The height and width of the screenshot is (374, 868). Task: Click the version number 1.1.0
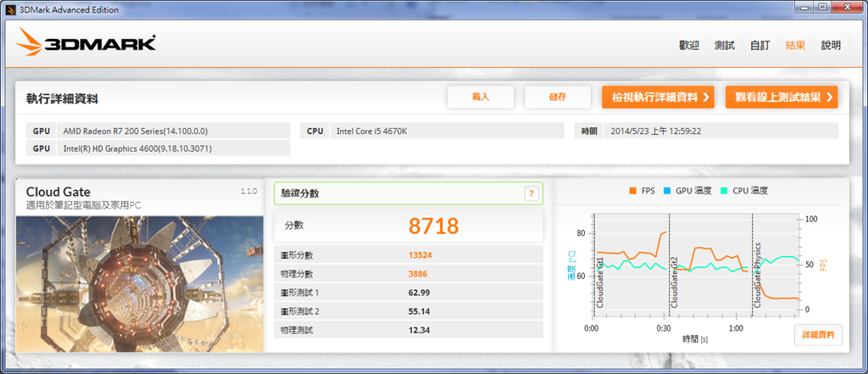click(x=249, y=191)
